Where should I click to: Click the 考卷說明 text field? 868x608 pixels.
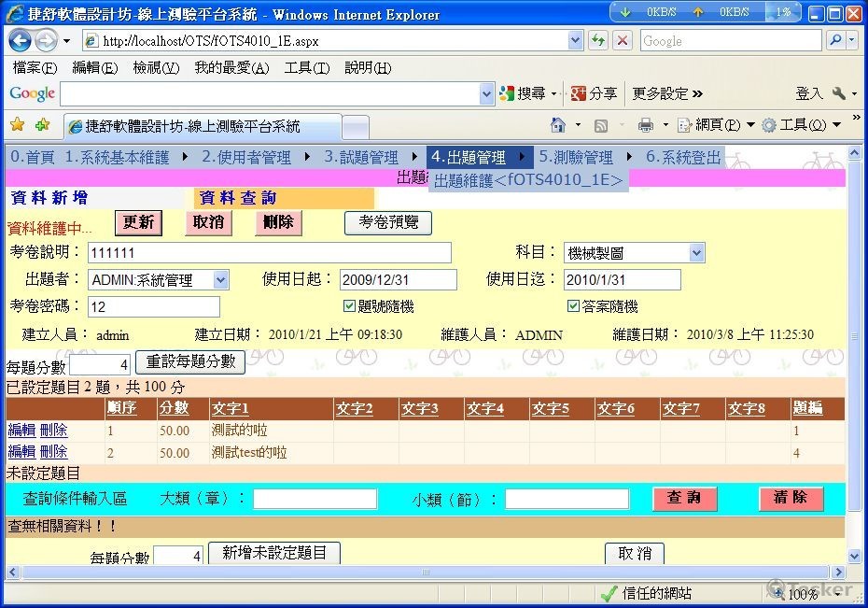(x=269, y=253)
